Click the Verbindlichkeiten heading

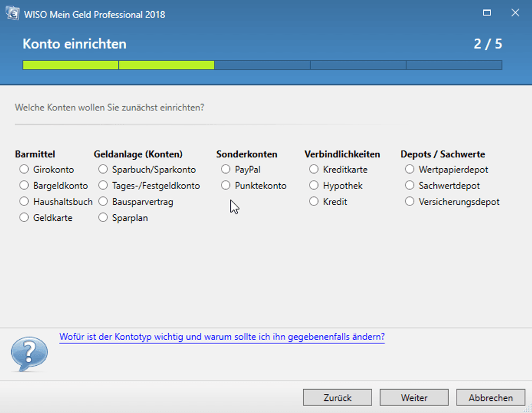point(342,154)
